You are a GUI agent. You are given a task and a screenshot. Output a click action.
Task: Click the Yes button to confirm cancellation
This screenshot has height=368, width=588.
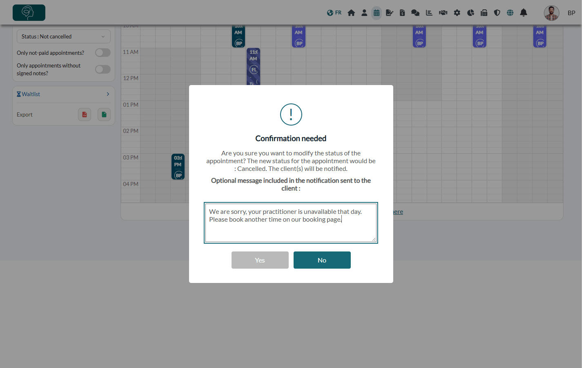[260, 260]
